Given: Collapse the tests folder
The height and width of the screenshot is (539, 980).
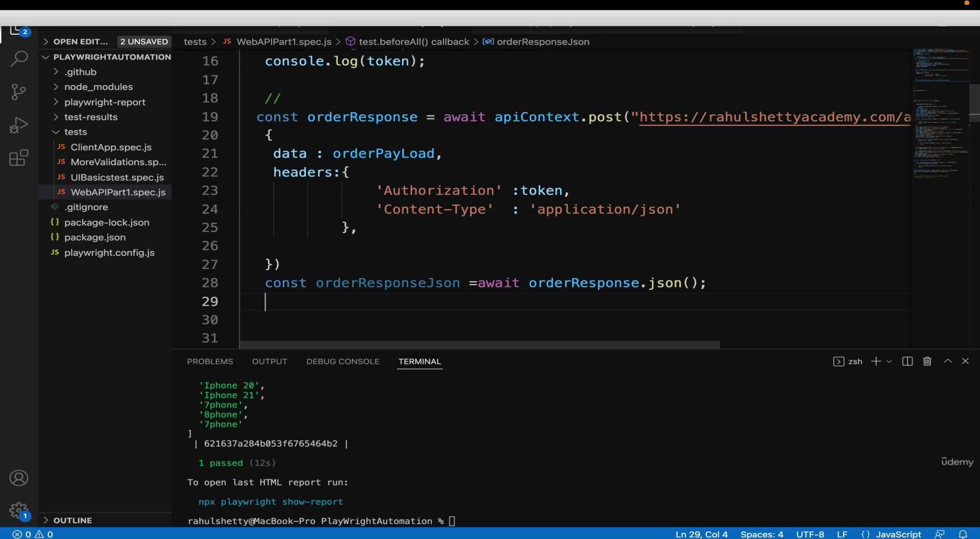Looking at the screenshot, I should click(76, 132).
